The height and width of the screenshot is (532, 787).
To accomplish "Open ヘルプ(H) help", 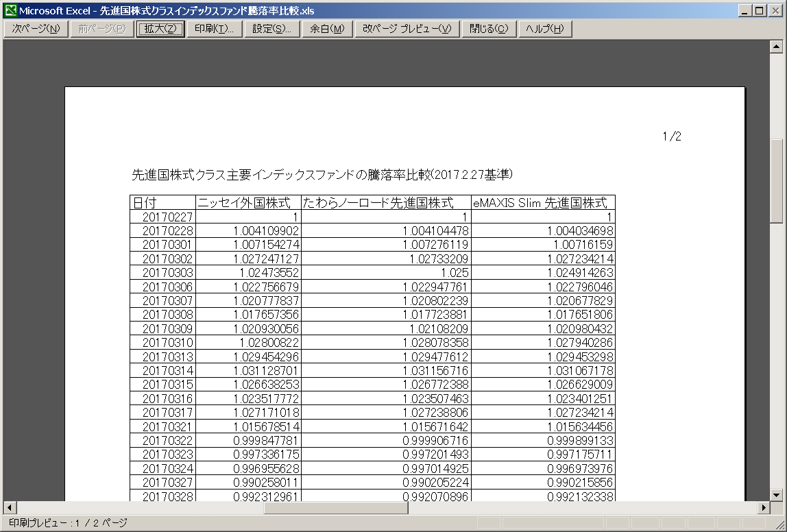I will (544, 29).
